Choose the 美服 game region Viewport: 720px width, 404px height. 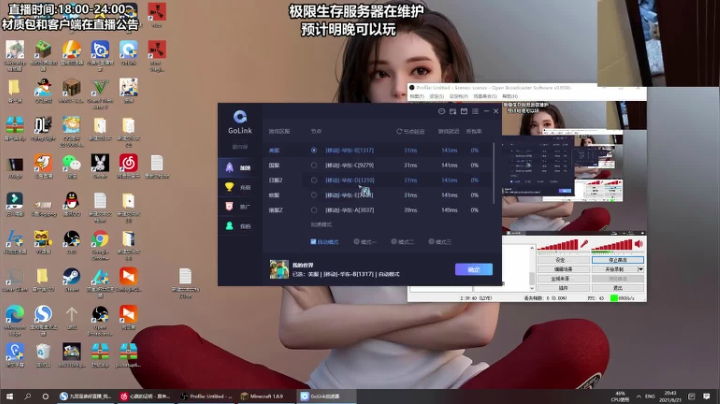(274, 150)
